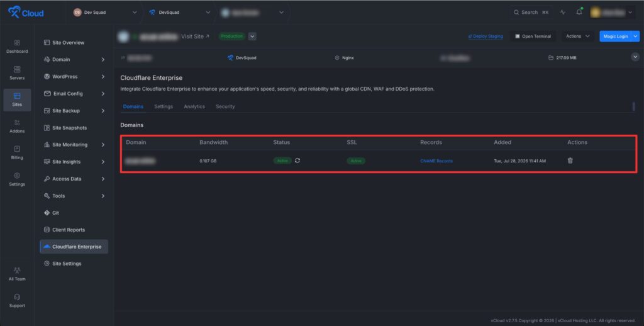Image resolution: width=644 pixels, height=326 pixels.
Task: Switch to the Settings tab
Action: [164, 106]
